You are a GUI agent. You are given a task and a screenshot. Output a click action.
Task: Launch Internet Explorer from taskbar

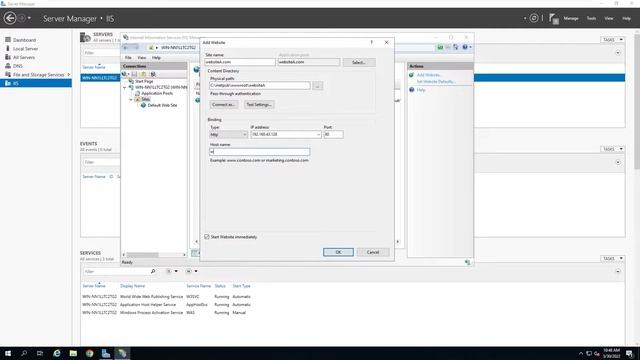57,353
